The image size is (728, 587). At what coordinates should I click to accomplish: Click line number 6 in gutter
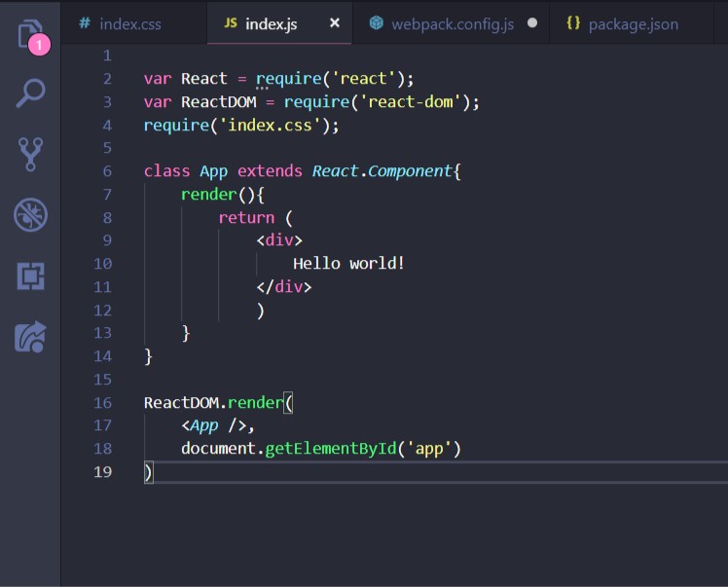point(106,170)
